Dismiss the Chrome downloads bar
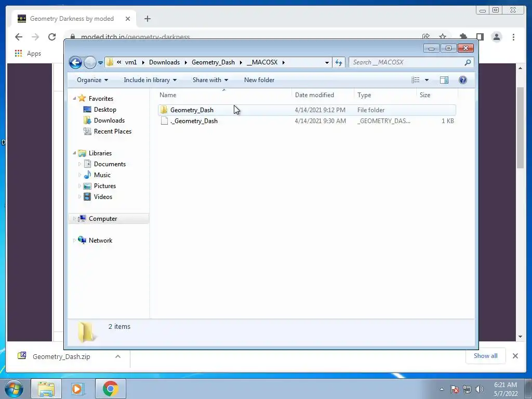The height and width of the screenshot is (399, 532). click(x=515, y=356)
